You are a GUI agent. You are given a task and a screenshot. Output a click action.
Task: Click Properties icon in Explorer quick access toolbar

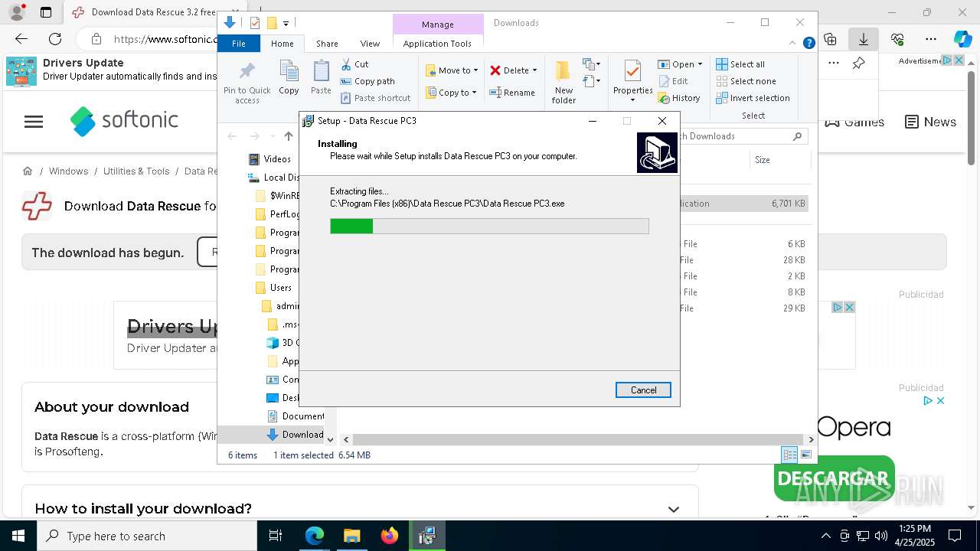255,23
